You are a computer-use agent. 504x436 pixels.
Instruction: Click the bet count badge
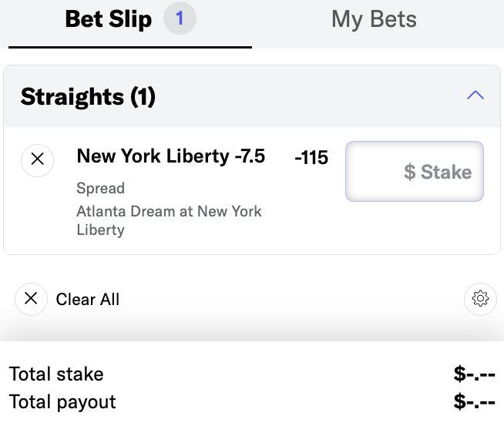(x=180, y=19)
